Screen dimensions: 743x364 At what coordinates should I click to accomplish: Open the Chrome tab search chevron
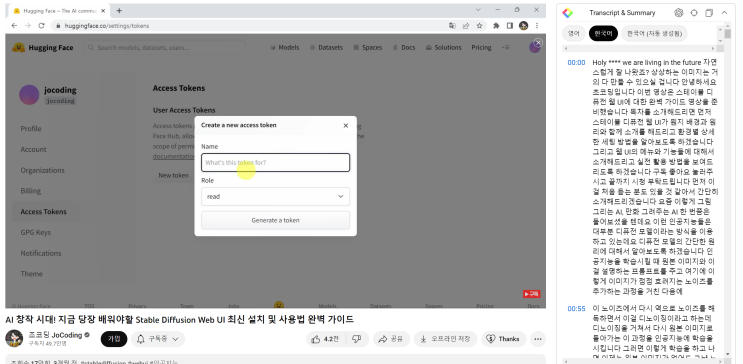pyautogui.click(x=479, y=9)
